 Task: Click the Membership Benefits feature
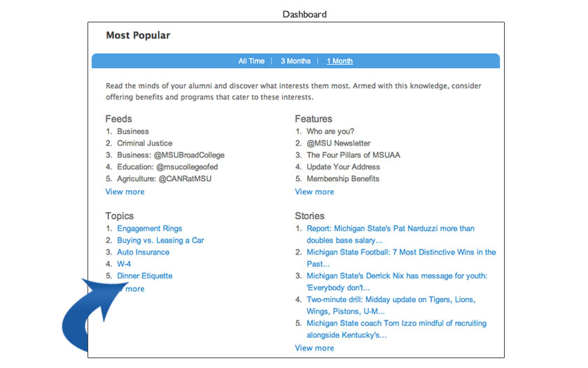[343, 179]
